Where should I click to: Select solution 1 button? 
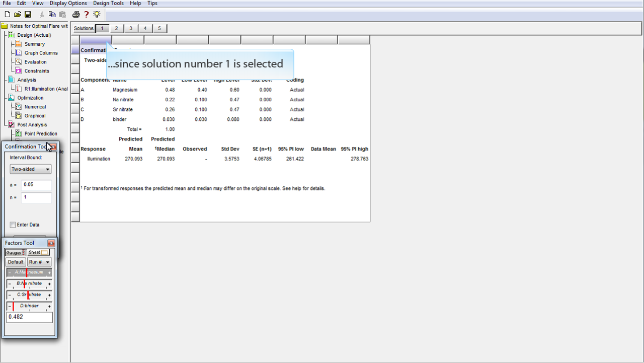(102, 29)
